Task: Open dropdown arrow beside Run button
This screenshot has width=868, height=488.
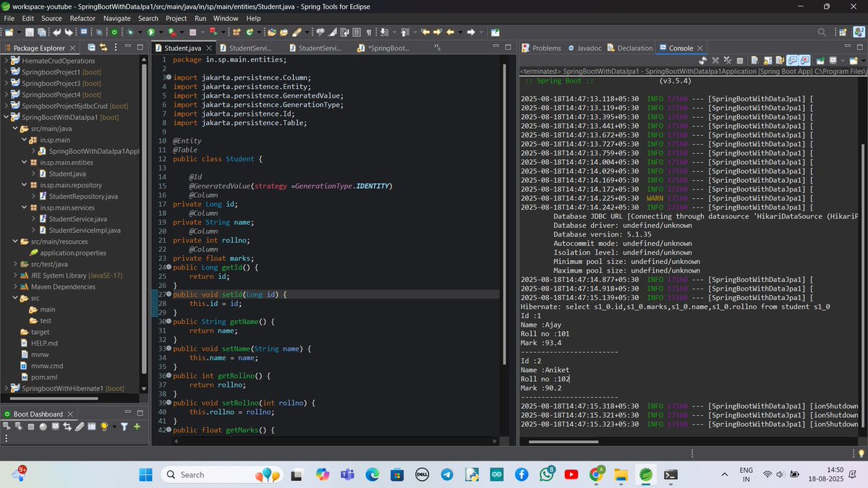Action: click(161, 32)
